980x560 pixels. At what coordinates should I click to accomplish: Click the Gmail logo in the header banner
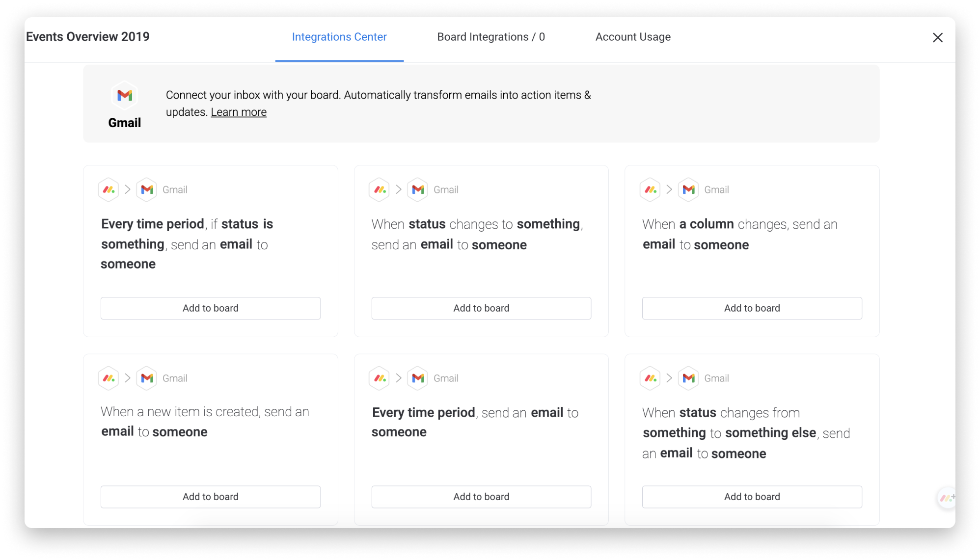(x=125, y=95)
